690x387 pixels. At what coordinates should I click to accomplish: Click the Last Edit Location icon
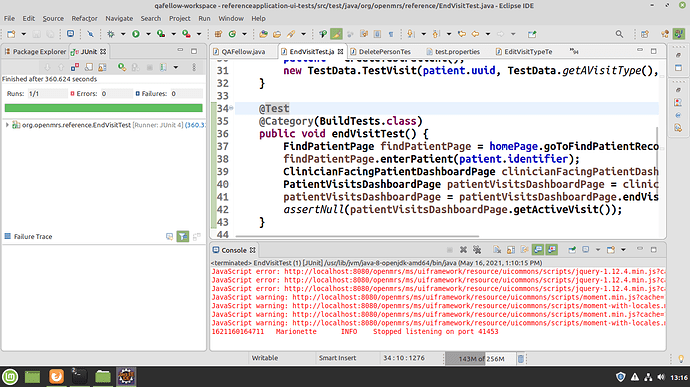tap(462, 34)
